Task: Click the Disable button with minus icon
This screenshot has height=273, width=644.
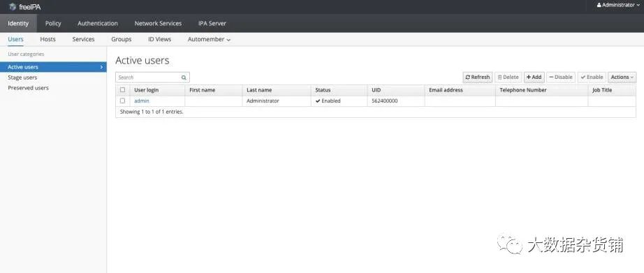Action: 561,78
